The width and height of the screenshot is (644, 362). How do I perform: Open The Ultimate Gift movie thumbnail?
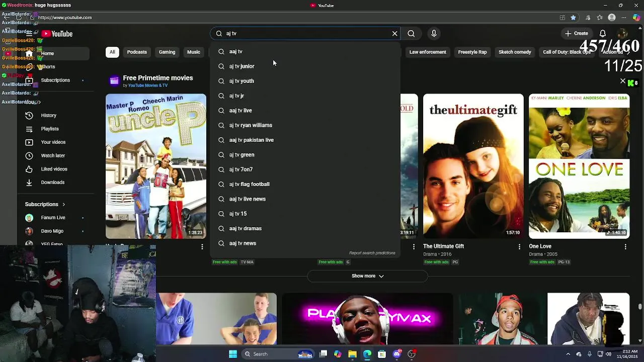[473, 166]
